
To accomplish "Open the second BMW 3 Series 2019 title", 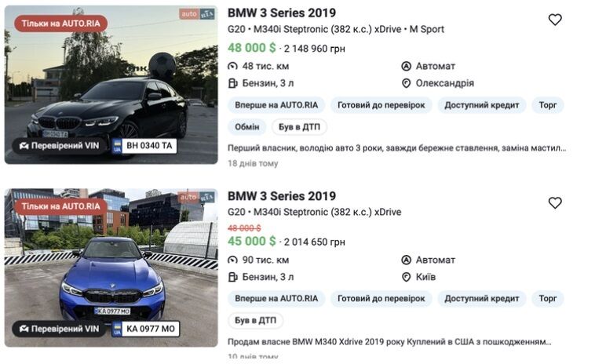I will click(282, 196).
